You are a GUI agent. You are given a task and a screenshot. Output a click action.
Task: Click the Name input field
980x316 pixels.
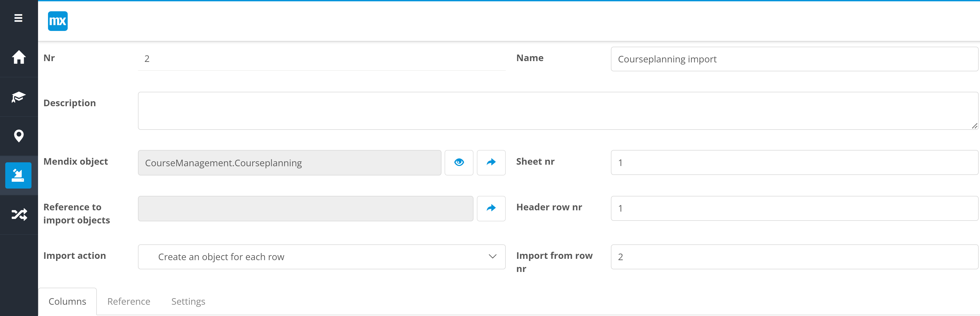[794, 59]
